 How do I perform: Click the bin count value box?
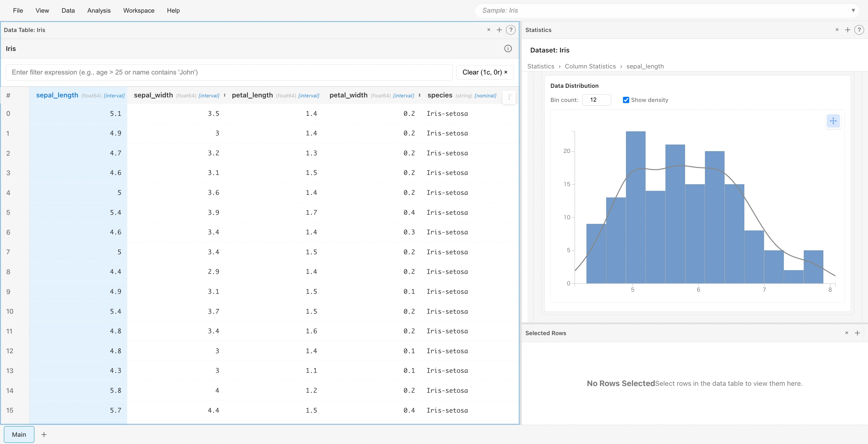click(x=597, y=100)
